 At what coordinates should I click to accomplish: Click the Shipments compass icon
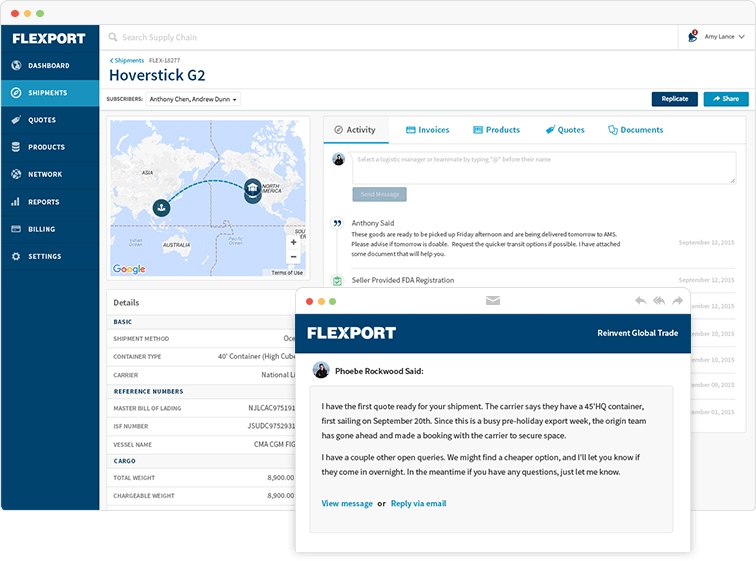(16, 93)
